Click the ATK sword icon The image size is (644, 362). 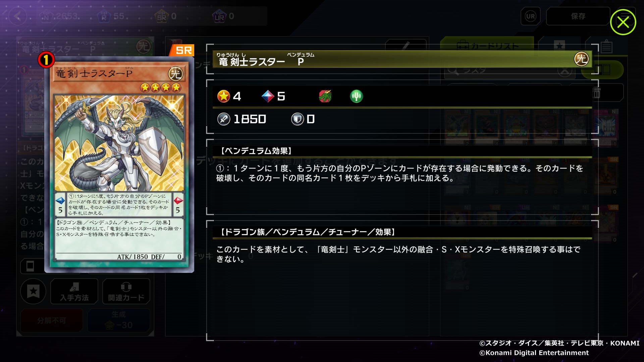(x=224, y=119)
